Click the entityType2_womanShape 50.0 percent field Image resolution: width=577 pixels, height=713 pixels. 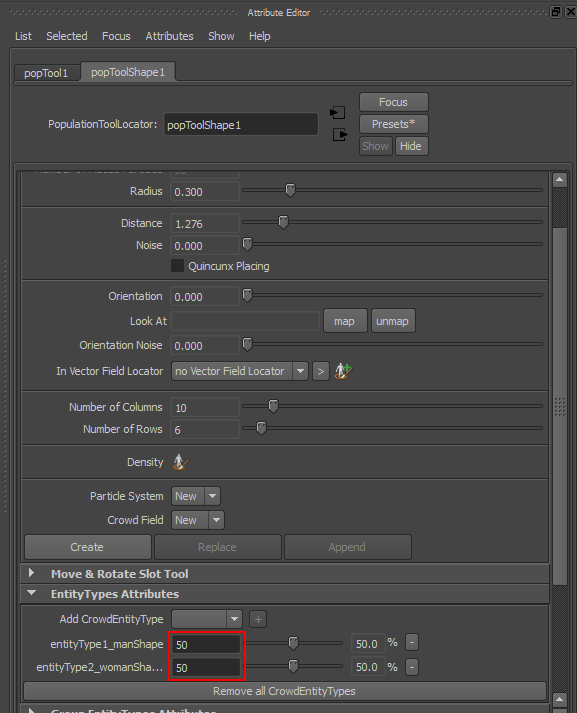[x=368, y=667]
